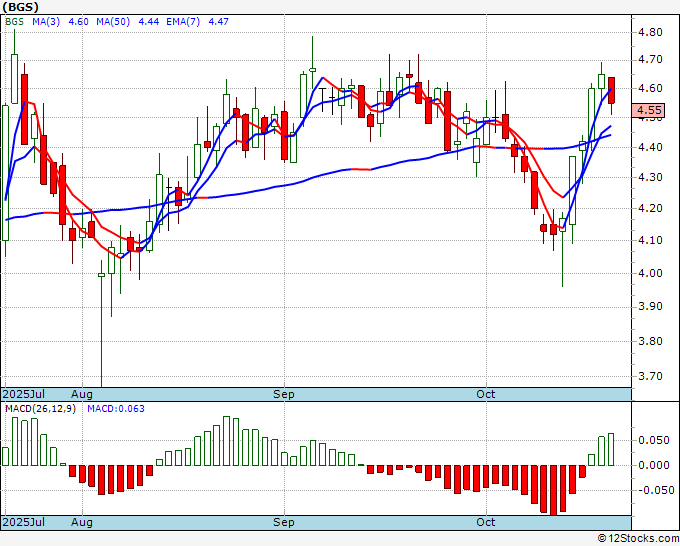680x546 pixels.
Task: Click 2025Jul on the price chart axis
Action: 24,394
